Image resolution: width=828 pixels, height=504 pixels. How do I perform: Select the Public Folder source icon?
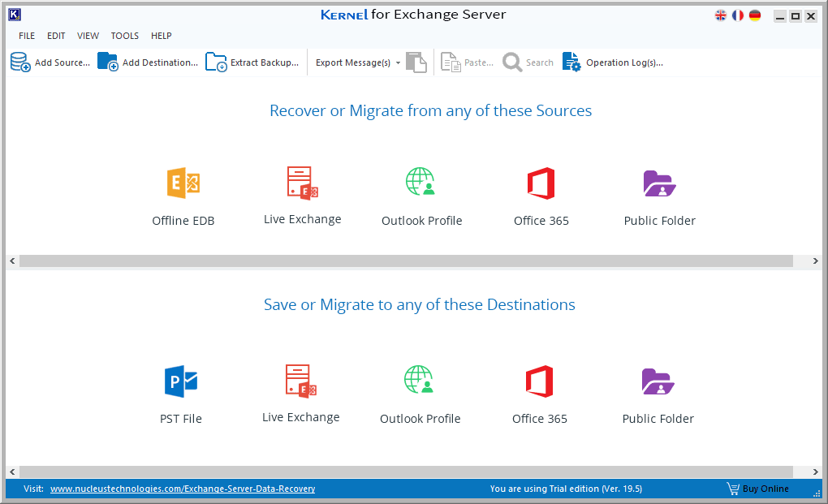(x=659, y=183)
